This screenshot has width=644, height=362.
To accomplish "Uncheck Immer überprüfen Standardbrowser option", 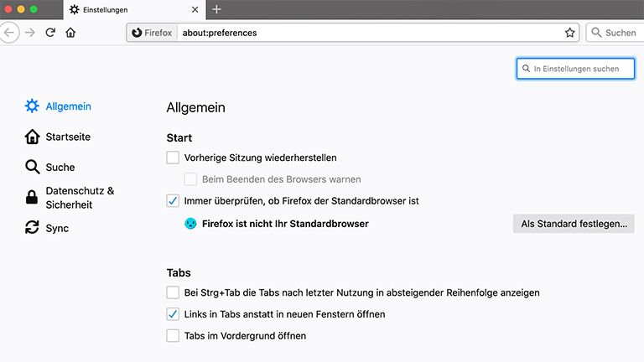I will (x=173, y=201).
